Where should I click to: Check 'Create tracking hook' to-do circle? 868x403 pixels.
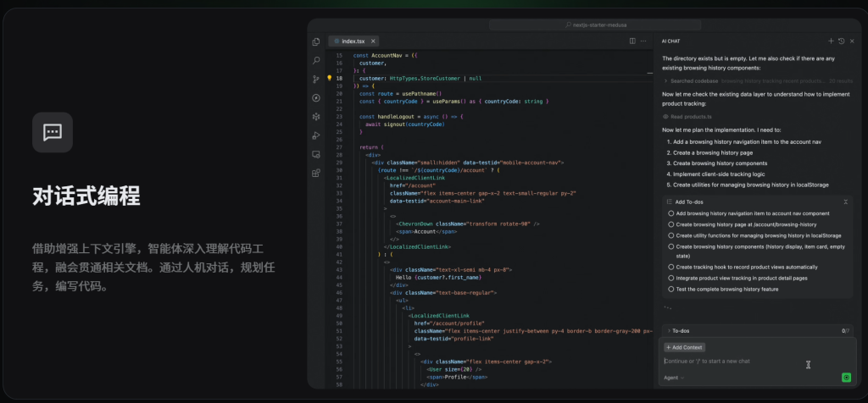(671, 267)
